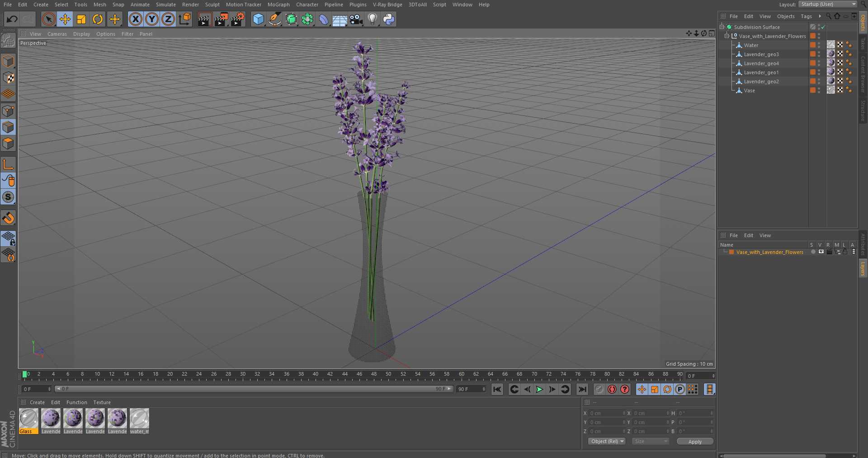Image resolution: width=868 pixels, height=458 pixels.
Task: Open viewport Display menu
Action: tap(81, 34)
